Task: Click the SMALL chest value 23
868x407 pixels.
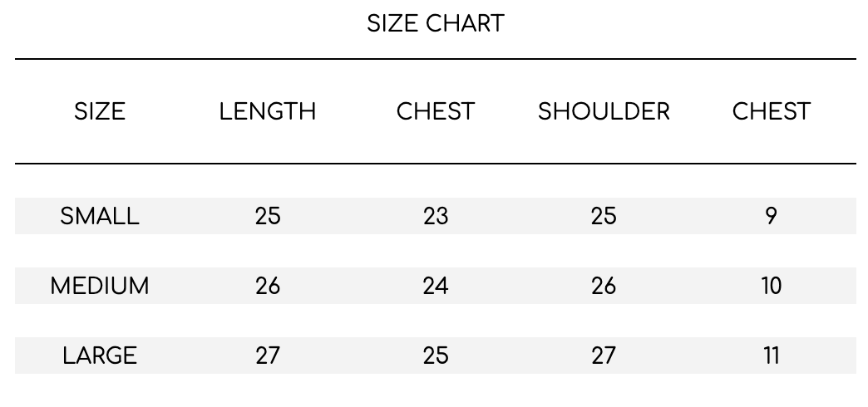Action: (435, 216)
